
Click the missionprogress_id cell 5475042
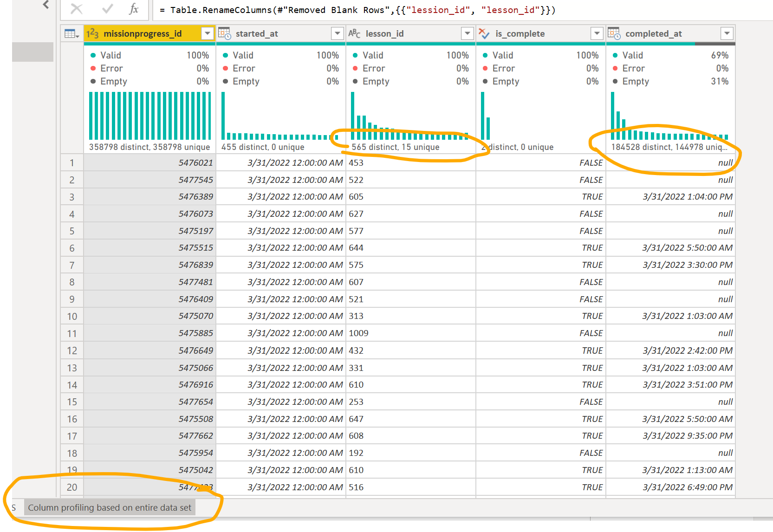pos(150,470)
